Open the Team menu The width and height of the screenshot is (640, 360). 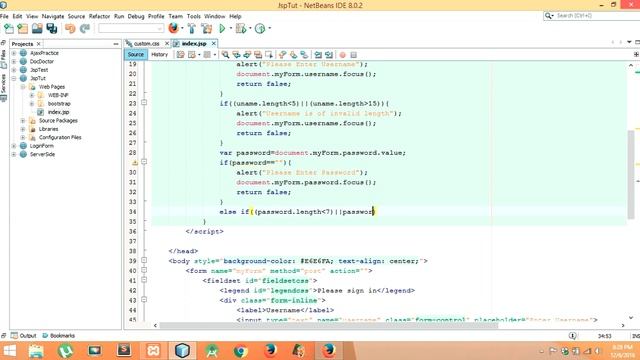tap(176, 16)
